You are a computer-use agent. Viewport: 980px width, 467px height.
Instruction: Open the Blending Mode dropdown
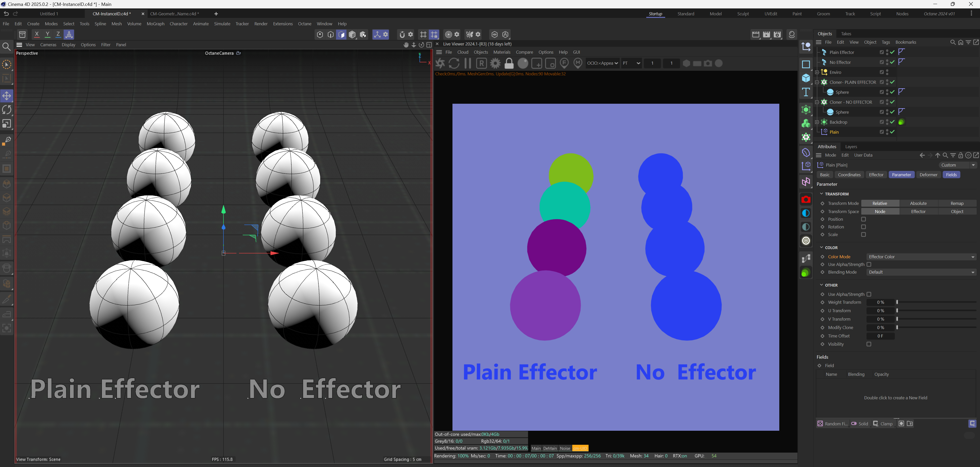(921, 272)
